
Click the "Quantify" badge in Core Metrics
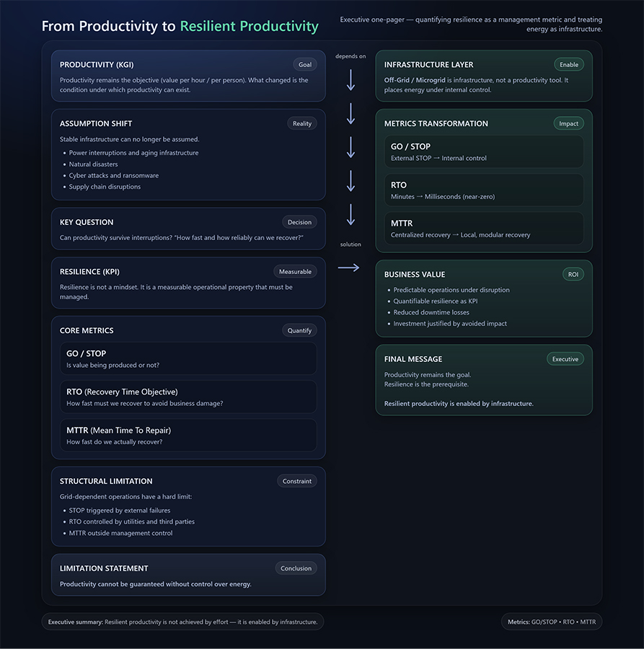tap(299, 330)
